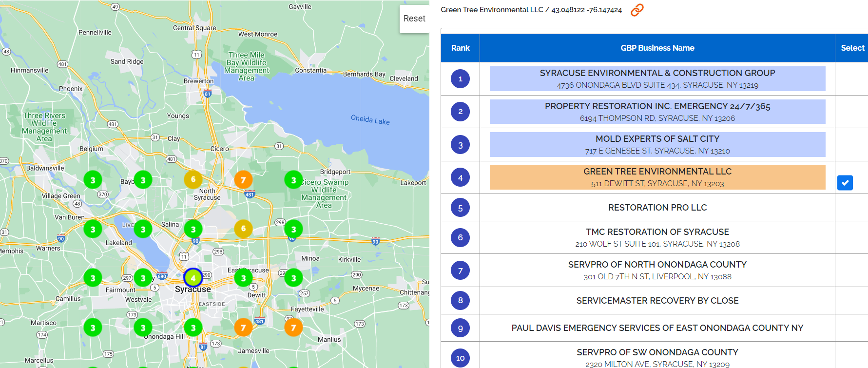Viewport: 868px width, 368px height.
Task: Click the green 3 marker above Camillus
Action: 93,278
